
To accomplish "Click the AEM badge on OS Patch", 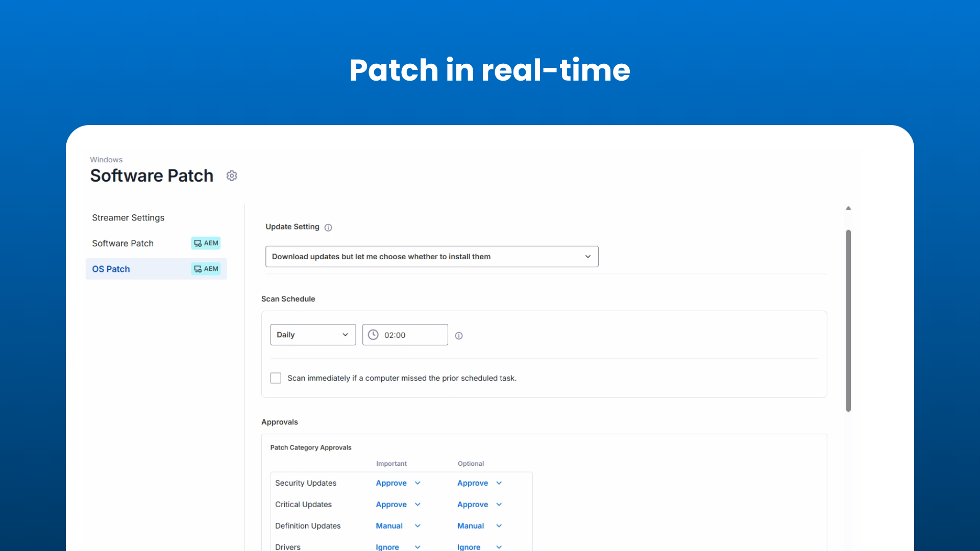I will (206, 269).
